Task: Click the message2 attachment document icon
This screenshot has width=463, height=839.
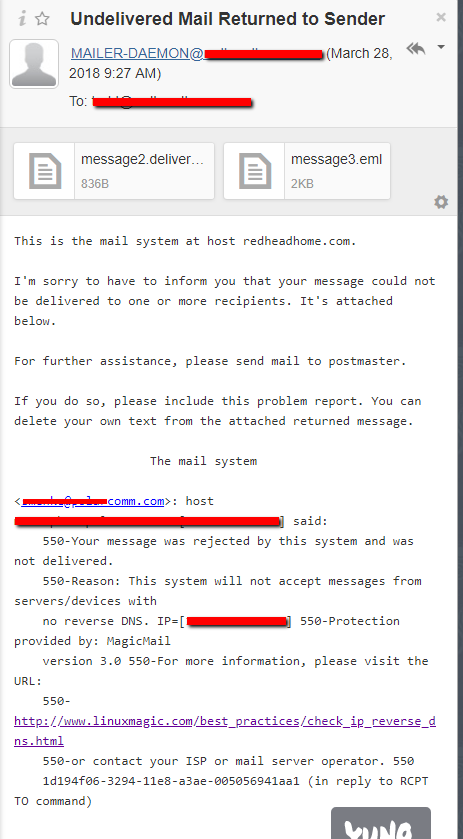Action: click(x=44, y=171)
